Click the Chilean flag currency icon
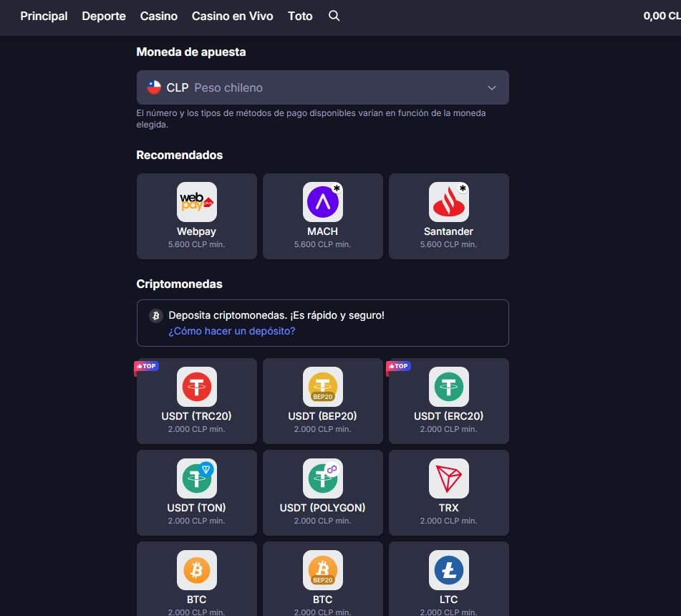This screenshot has height=616, width=681. click(154, 87)
